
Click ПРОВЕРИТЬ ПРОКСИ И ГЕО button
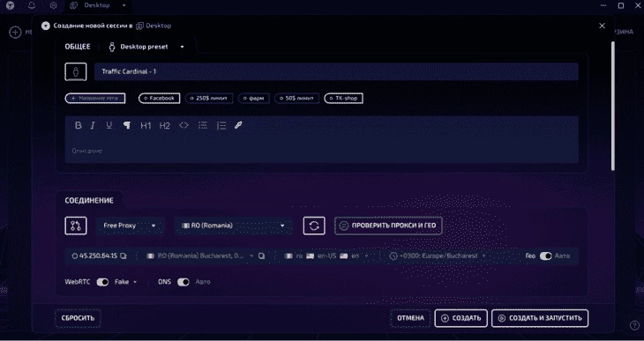coord(388,226)
